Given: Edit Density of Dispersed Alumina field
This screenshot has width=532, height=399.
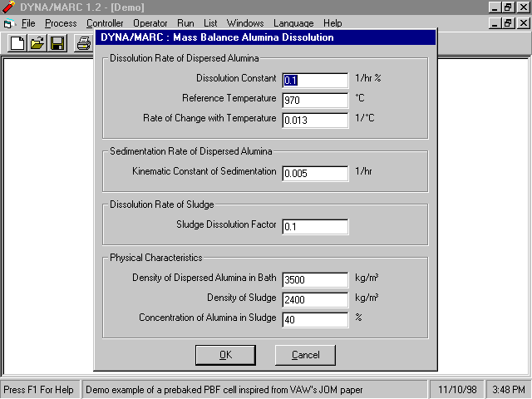Looking at the screenshot, I should tap(315, 280).
